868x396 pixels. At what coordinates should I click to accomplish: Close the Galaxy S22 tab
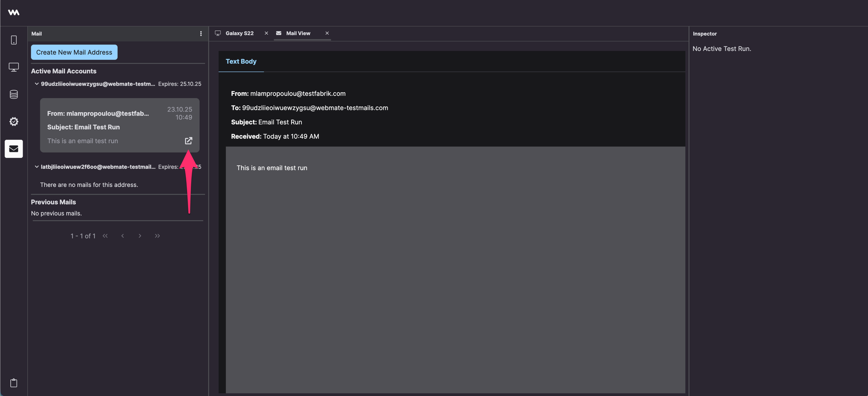click(266, 33)
